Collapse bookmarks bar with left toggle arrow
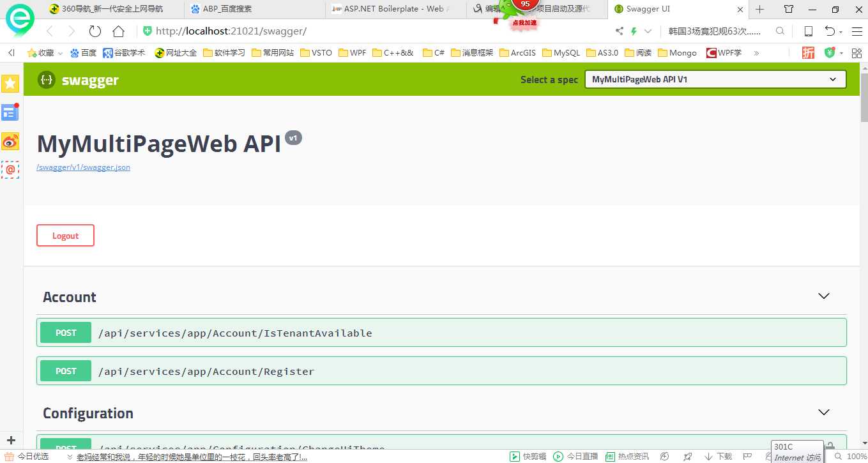The height and width of the screenshot is (463, 868). click(11, 53)
